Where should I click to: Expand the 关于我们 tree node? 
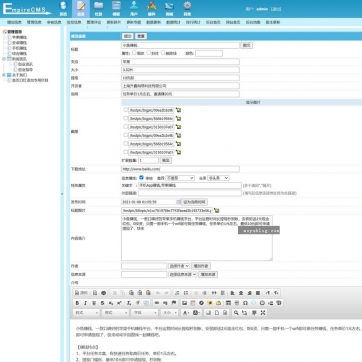(4, 75)
